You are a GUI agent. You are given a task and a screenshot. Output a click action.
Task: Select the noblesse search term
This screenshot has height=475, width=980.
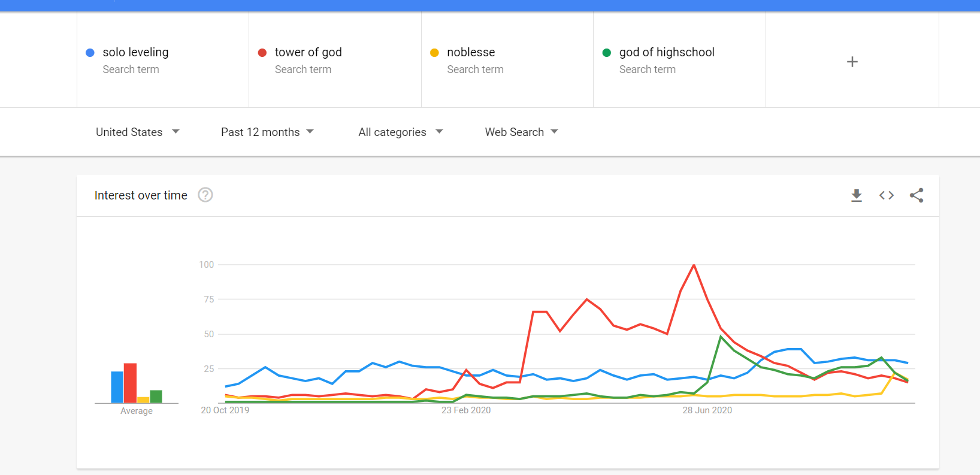[471, 53]
